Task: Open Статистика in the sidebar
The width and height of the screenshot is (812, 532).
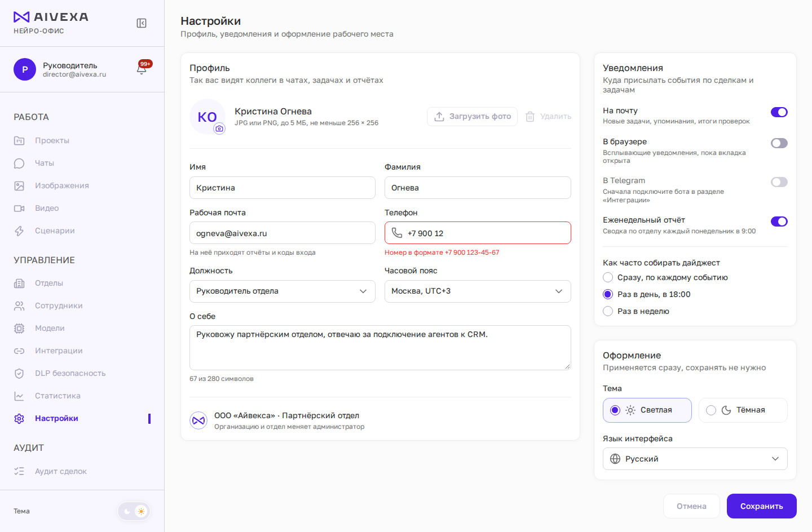Action: [82, 396]
